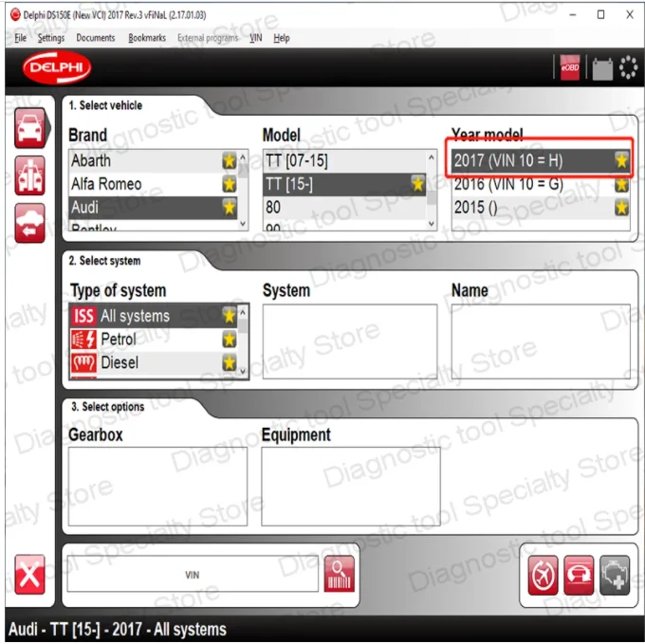Select model TT [07-15]

coord(344,160)
